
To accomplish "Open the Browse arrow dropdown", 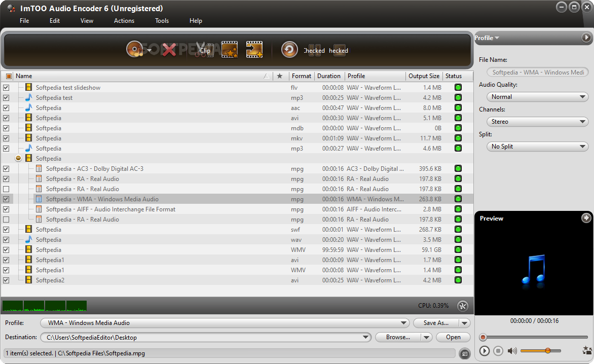I will [427, 337].
